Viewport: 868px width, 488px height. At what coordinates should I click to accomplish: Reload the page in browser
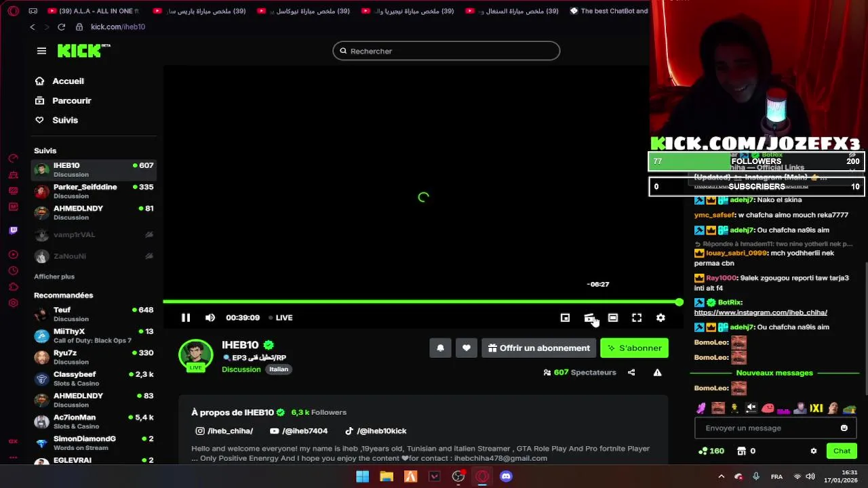(61, 26)
